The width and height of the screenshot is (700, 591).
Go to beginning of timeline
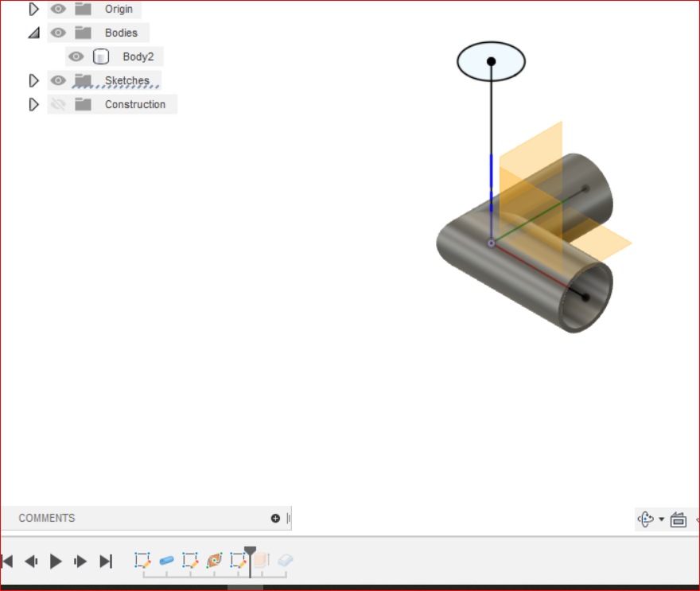7,561
